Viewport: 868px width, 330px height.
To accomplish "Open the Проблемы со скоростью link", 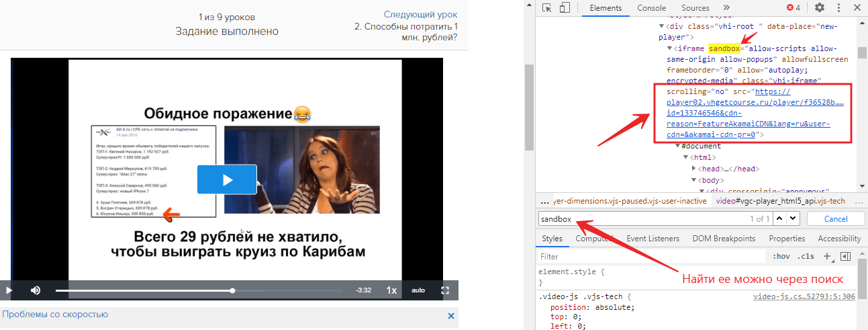I will click(x=55, y=314).
